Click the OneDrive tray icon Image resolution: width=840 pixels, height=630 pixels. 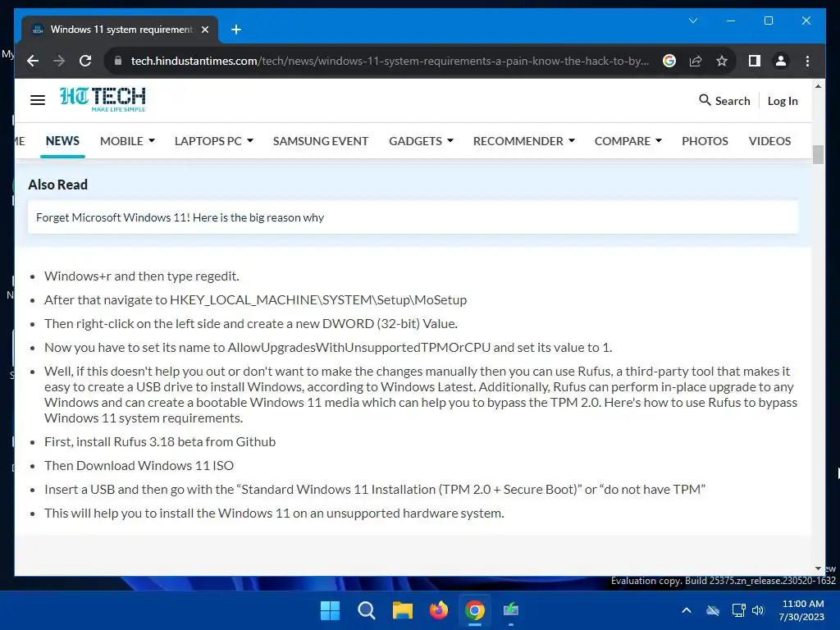click(713, 610)
